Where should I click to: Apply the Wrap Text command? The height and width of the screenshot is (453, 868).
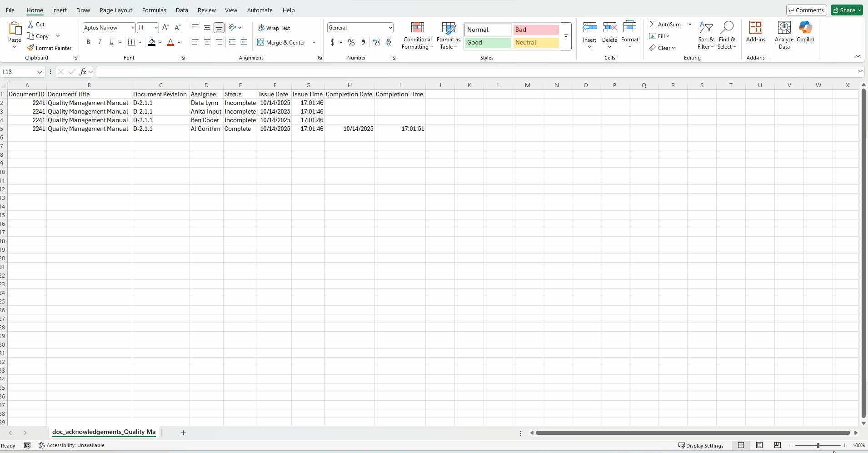[274, 28]
